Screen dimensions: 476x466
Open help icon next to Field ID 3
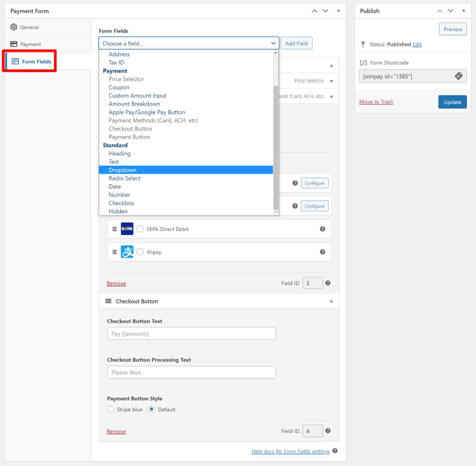pyautogui.click(x=328, y=283)
